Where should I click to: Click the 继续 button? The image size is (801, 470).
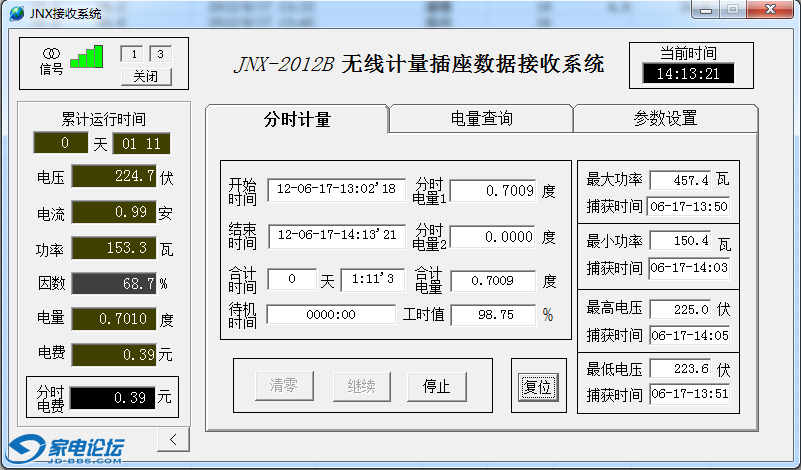[x=361, y=386]
